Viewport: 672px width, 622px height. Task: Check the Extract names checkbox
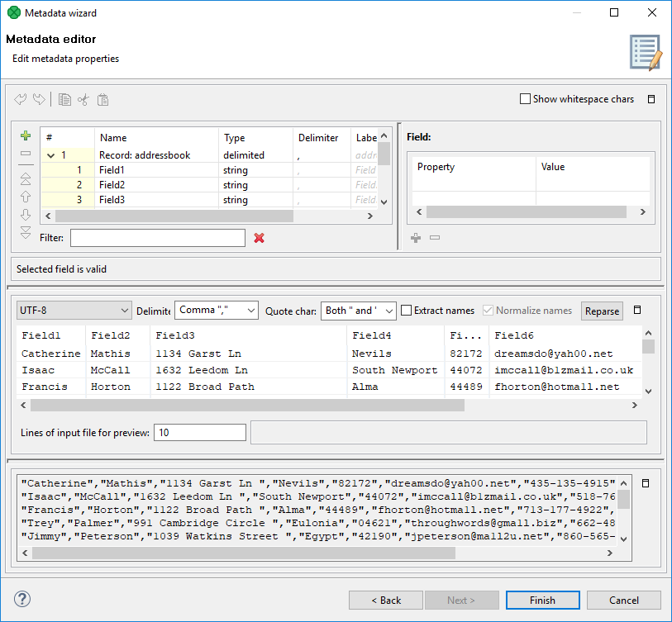tap(406, 311)
